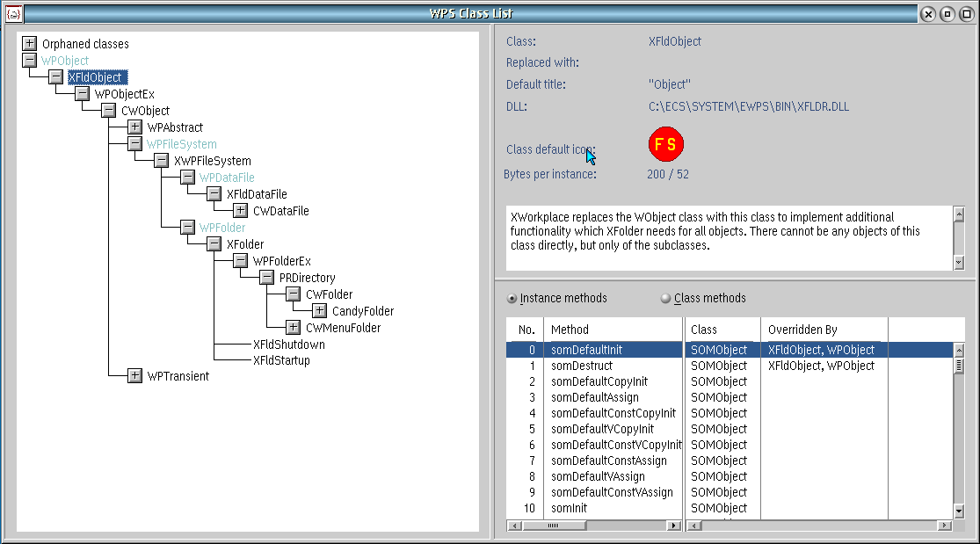Select the somInit method row
Screen dimensions: 980x544
click(x=730, y=508)
